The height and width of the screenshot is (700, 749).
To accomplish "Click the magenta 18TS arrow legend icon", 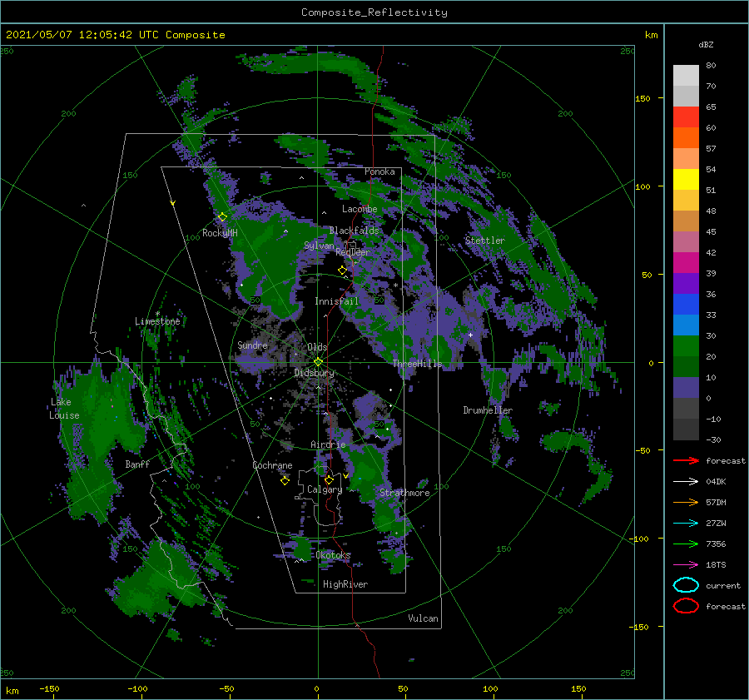I will tap(686, 565).
